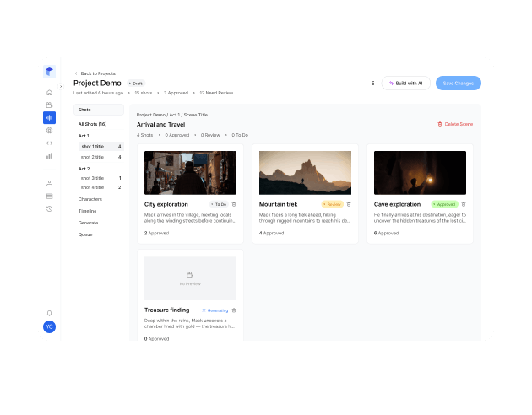Expand the sidebar with the chevron toggle
The image size is (532, 415).
pyautogui.click(x=61, y=86)
